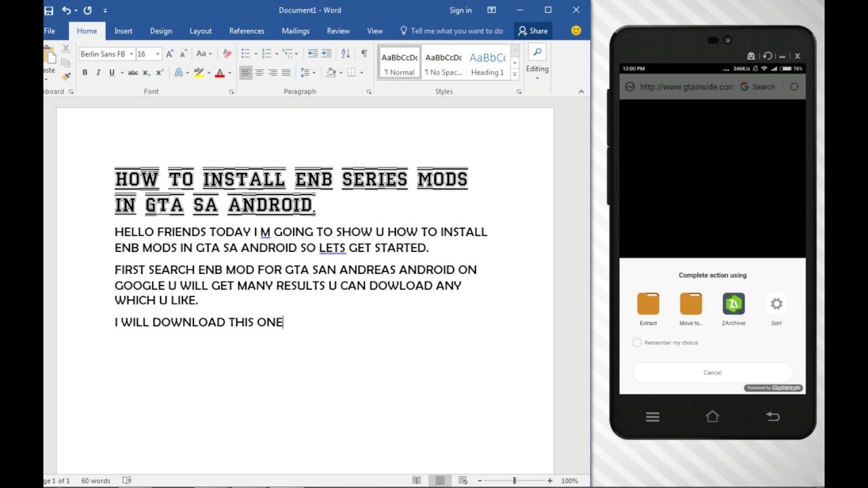Send feedback with the smiley face icon
The width and height of the screenshot is (868, 488).
[576, 30]
